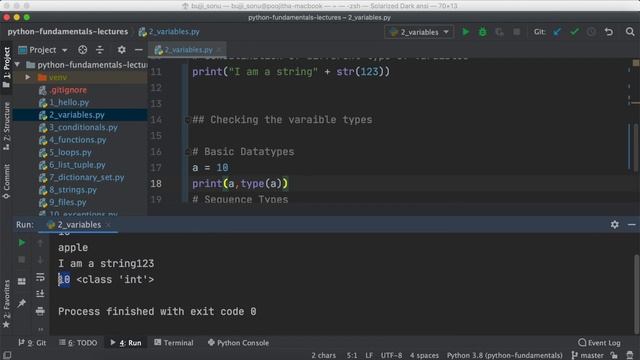The height and width of the screenshot is (360, 640).
Task: Move down stack trace arrow in Run panel
Action: pyautogui.click(x=40, y=260)
